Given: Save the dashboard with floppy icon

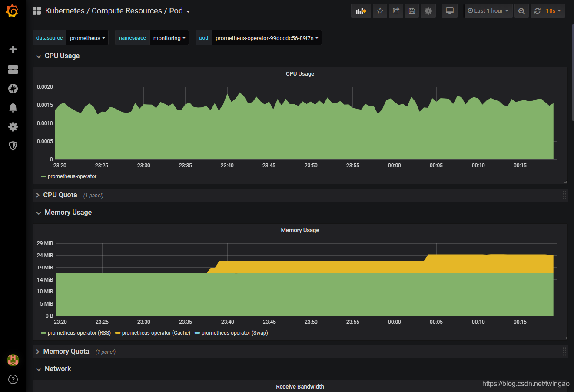Looking at the screenshot, I should 412,11.
